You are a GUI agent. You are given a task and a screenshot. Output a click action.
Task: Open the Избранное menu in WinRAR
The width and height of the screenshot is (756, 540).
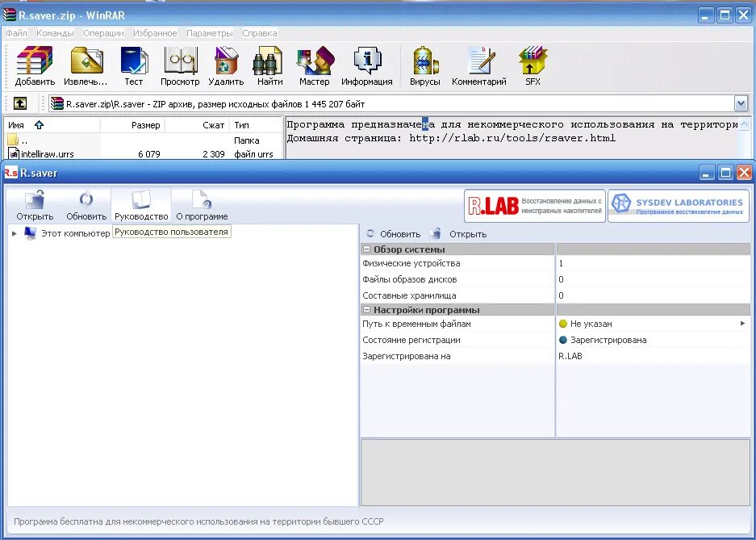click(155, 33)
